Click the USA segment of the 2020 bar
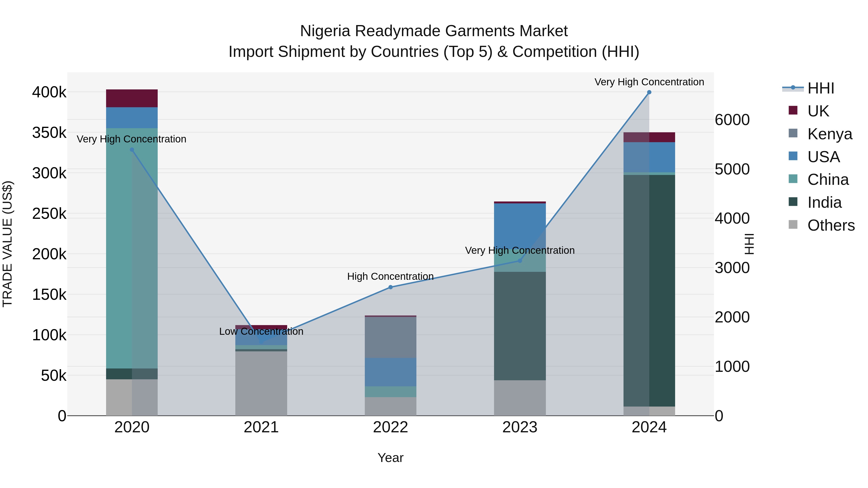868x488 pixels. (132, 118)
